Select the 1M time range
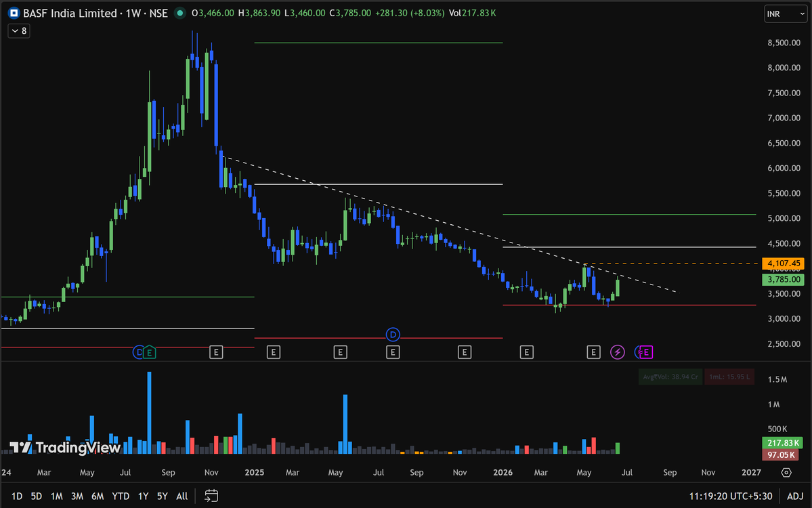This screenshot has width=812, height=508. tap(56, 496)
